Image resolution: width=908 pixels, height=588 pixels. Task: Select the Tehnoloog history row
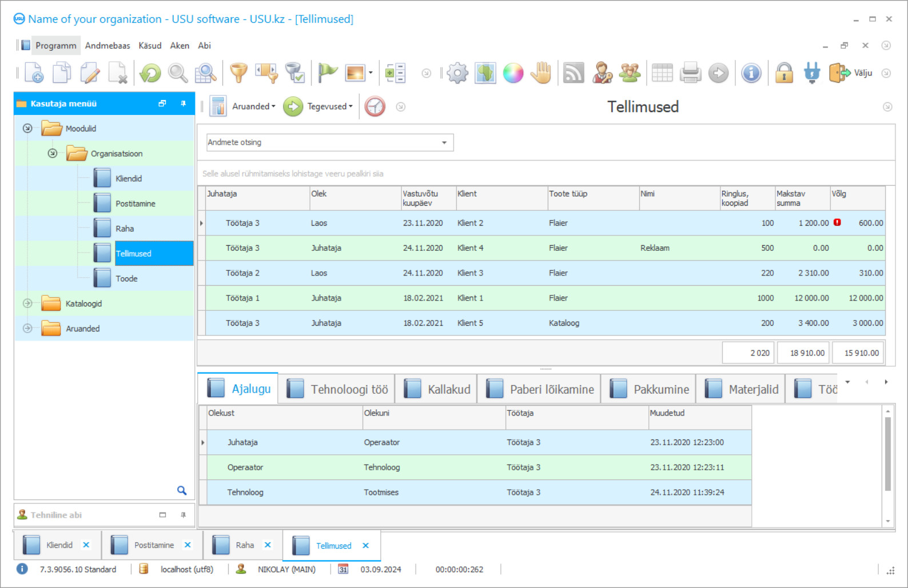tap(479, 493)
